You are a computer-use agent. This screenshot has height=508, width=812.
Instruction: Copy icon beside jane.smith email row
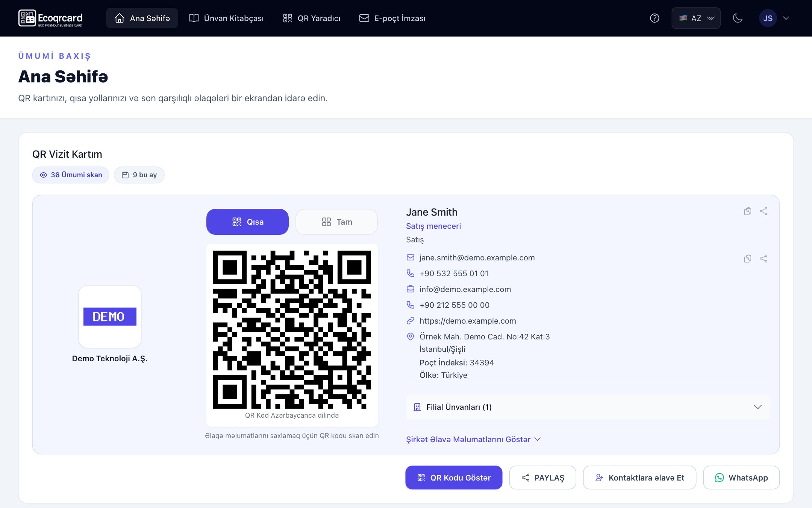click(748, 259)
